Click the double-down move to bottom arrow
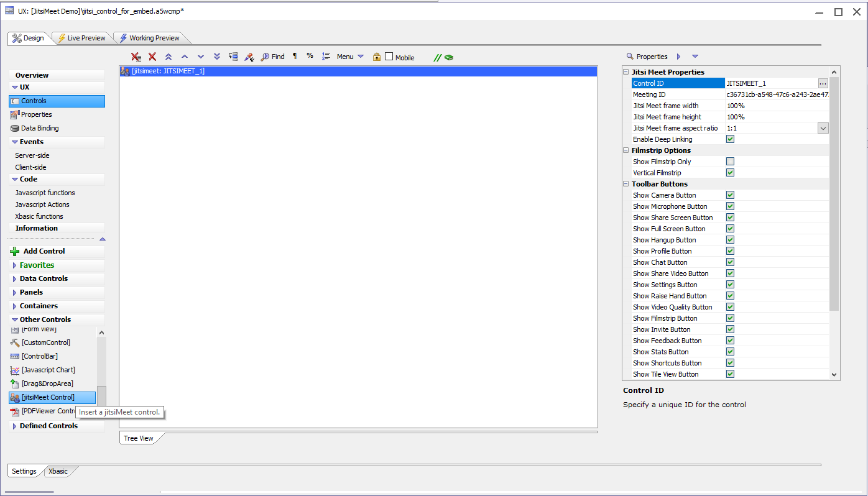Viewport: 868px width, 496px height. 217,57
